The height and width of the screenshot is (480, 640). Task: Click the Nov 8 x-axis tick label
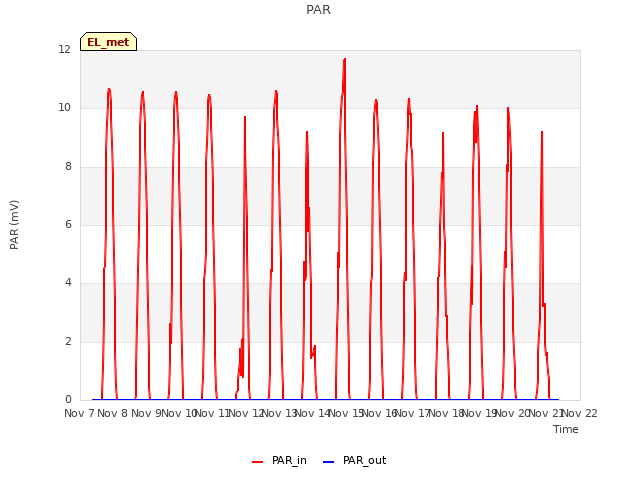click(x=113, y=413)
